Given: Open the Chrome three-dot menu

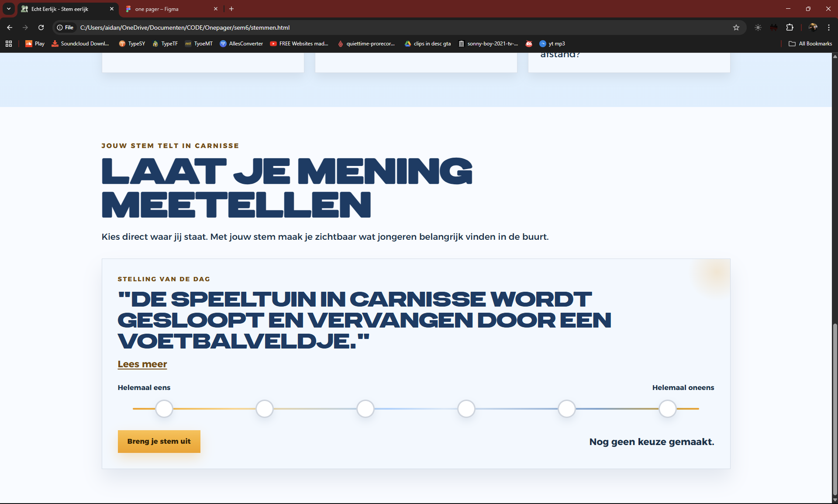Looking at the screenshot, I should (829, 27).
